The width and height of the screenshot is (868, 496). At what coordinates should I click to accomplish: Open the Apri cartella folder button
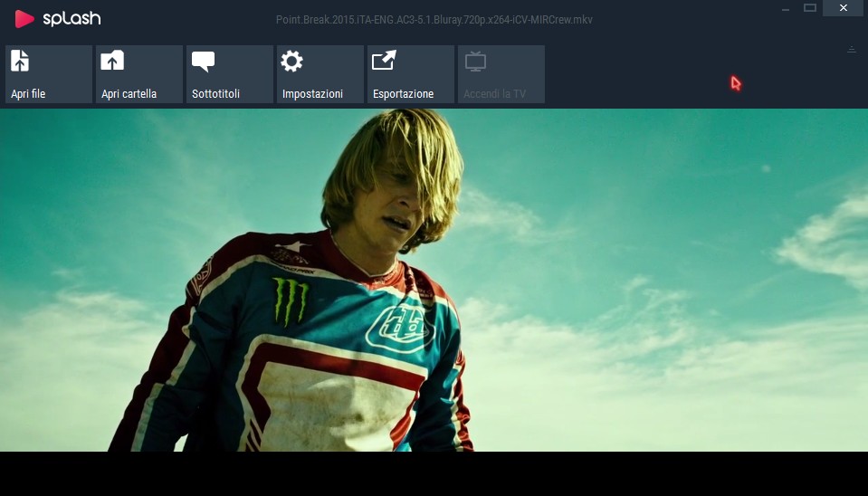[139, 74]
